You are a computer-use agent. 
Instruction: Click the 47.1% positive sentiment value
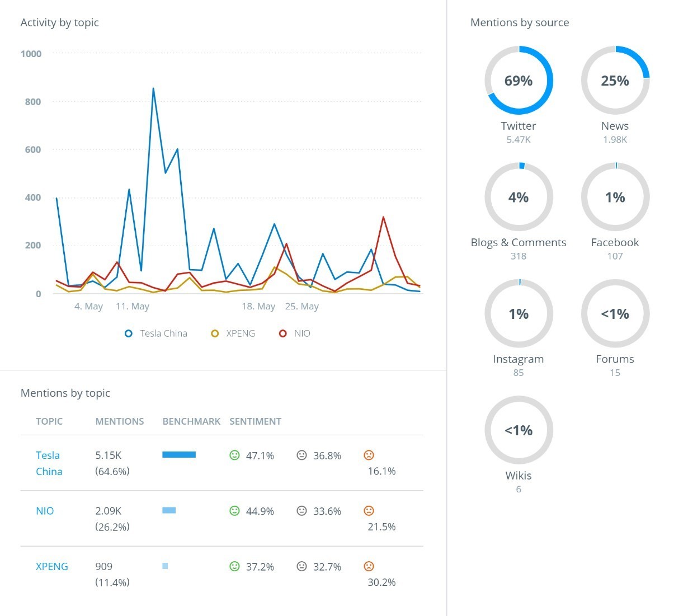(260, 456)
